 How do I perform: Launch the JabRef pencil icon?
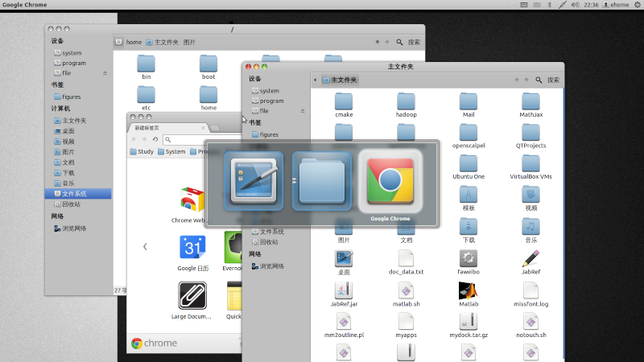(x=531, y=262)
